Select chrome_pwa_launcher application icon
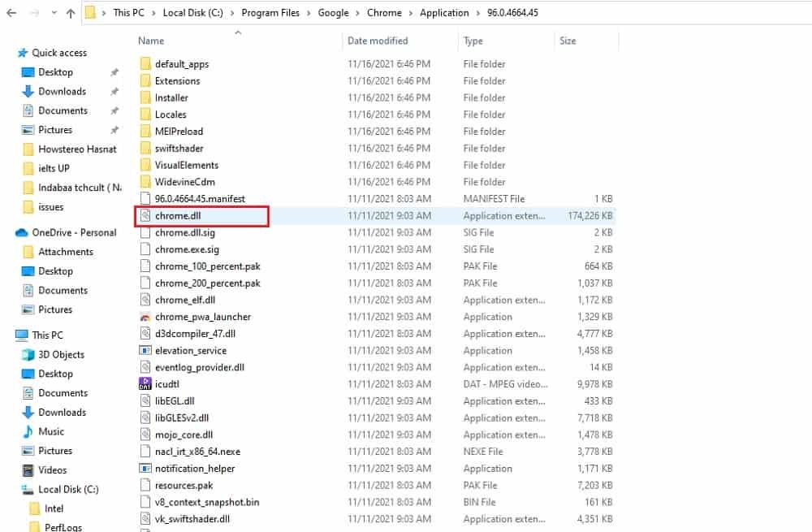The height and width of the screenshot is (532, 812). point(145,317)
